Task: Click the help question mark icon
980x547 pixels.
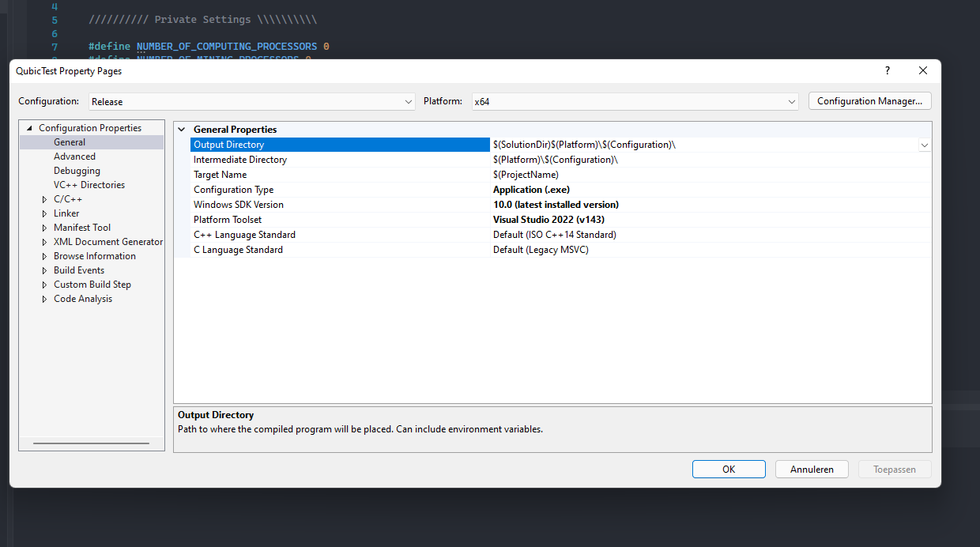Action: tap(887, 70)
